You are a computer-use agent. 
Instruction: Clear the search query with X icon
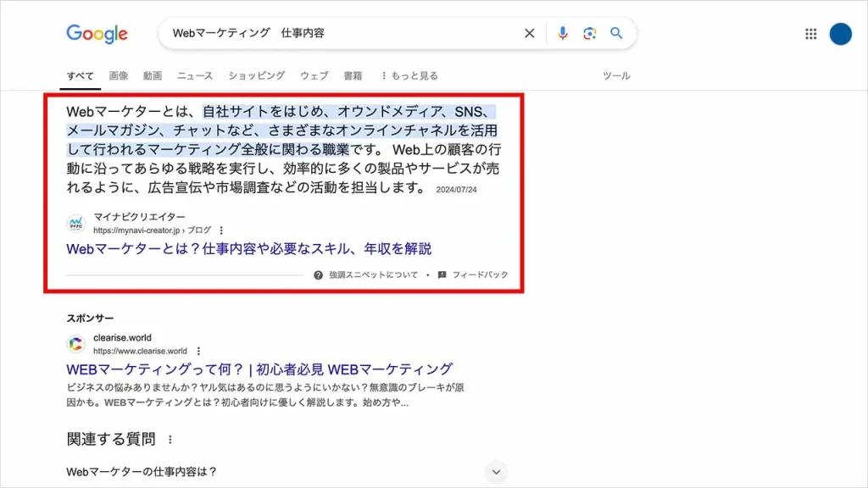pos(530,34)
